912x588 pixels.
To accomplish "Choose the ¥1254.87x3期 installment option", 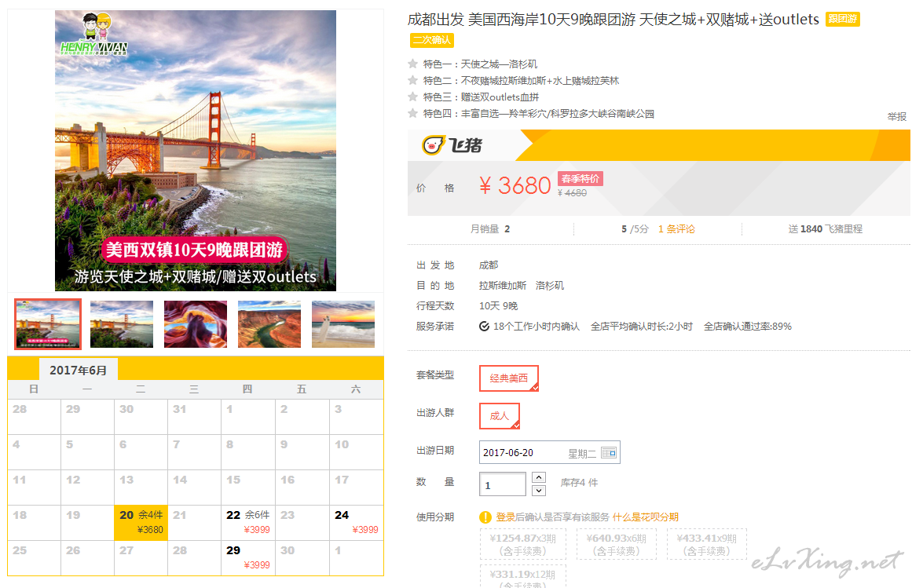I will tap(523, 544).
